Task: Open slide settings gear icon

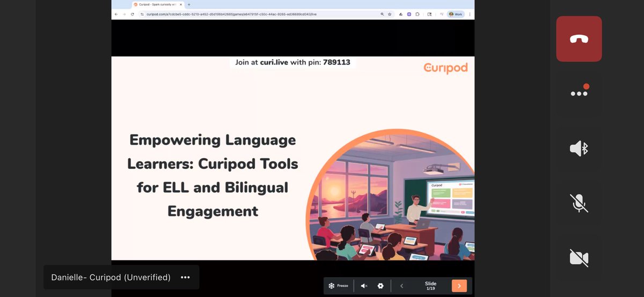Action: coord(380,286)
